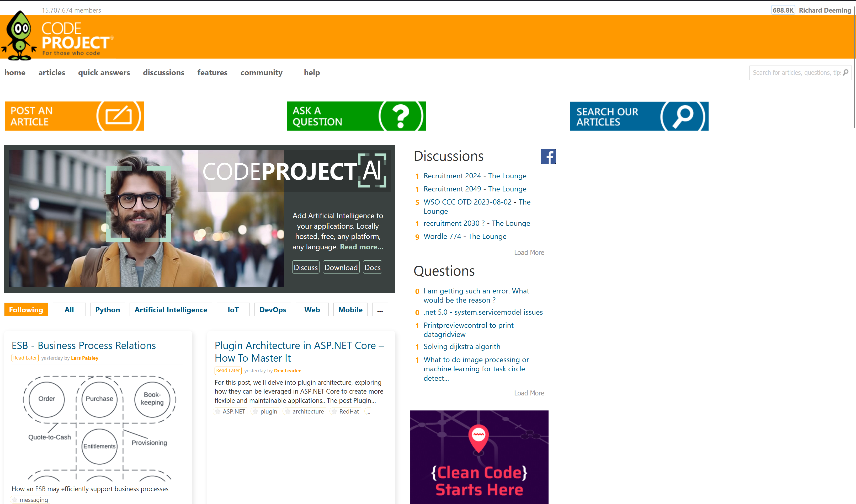Open 'I am getting such an error' question
This screenshot has height=504, width=856.
pos(476,296)
